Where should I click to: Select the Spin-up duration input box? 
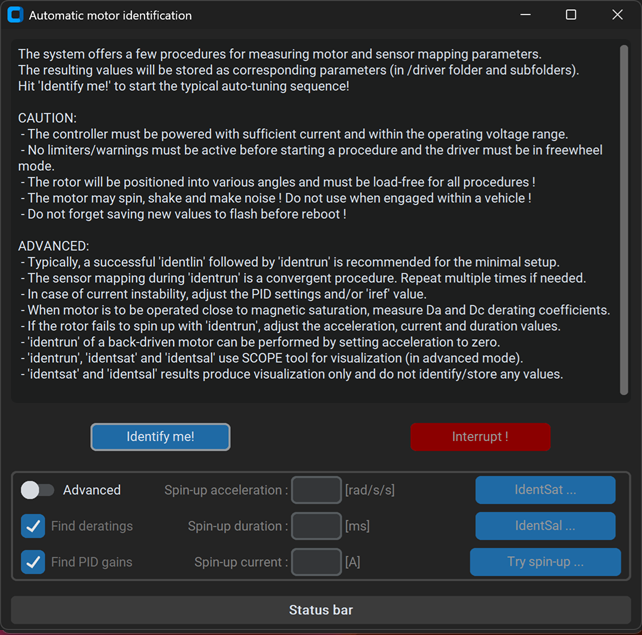tap(316, 526)
